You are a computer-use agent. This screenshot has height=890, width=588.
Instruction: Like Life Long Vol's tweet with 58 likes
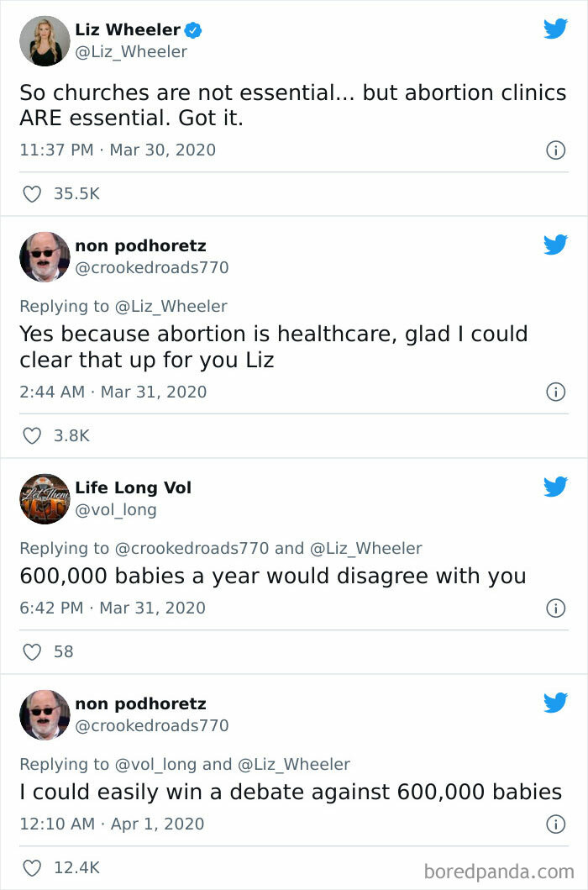click(x=32, y=651)
